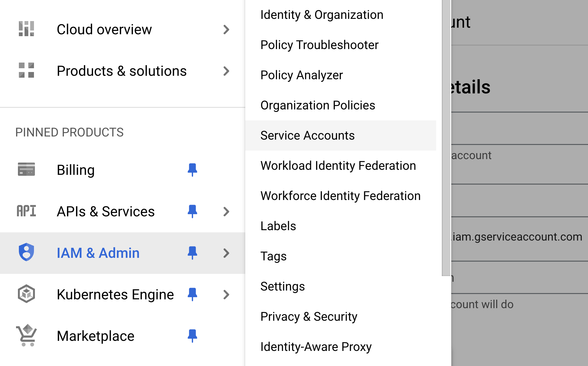
Task: Click the APIs & Services label
Action: coord(106,212)
